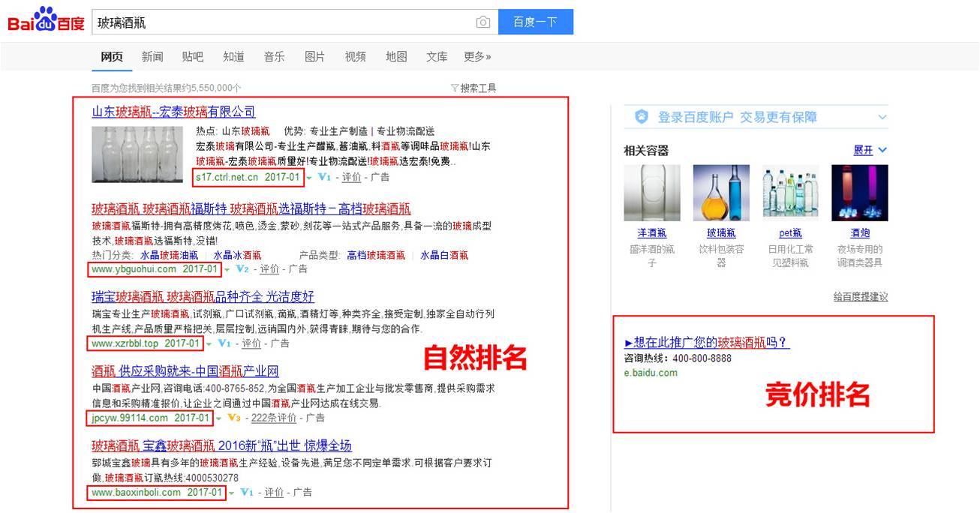This screenshot has width=980, height=513.
Task: Open the 酒炮 link
Action: (860, 233)
